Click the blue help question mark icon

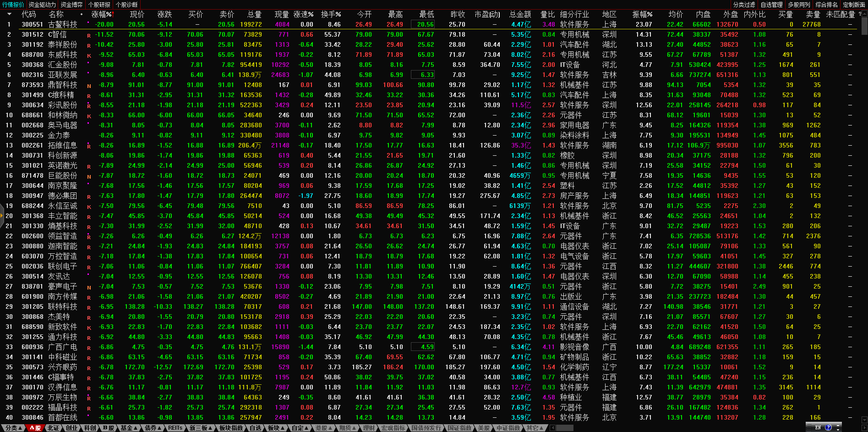point(828,427)
